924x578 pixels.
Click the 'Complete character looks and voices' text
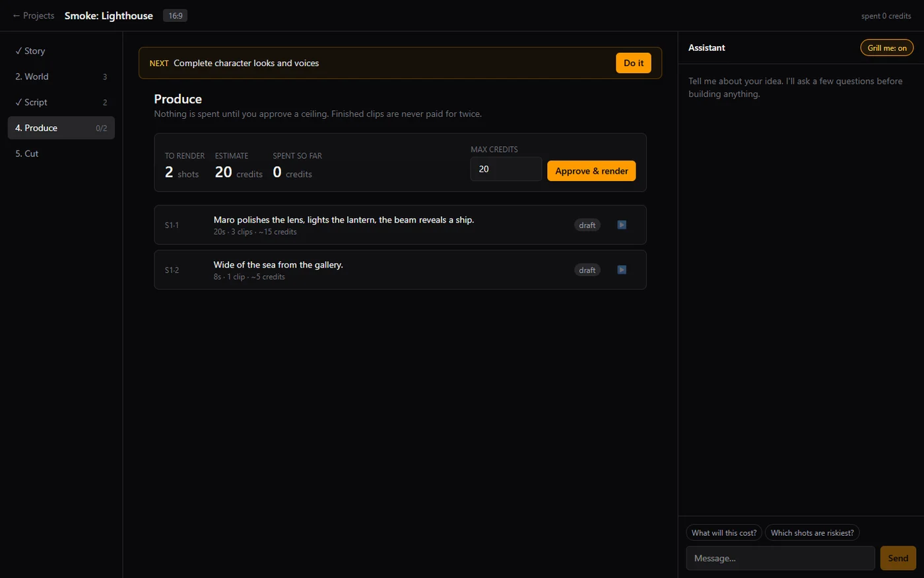246,63
